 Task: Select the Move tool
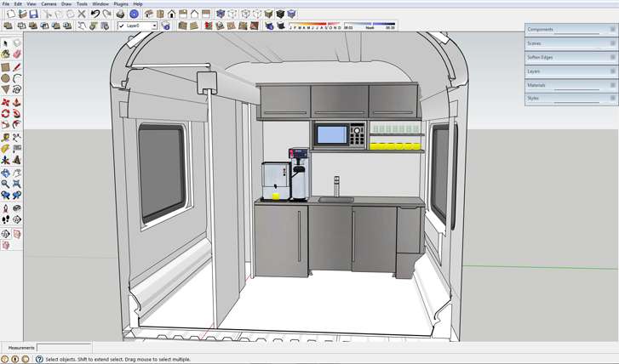point(5,102)
